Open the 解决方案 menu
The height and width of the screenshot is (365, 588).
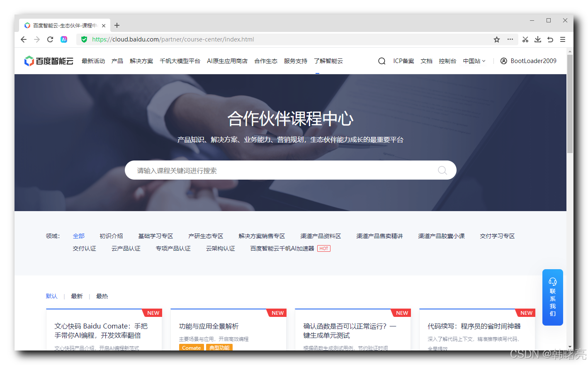(141, 61)
